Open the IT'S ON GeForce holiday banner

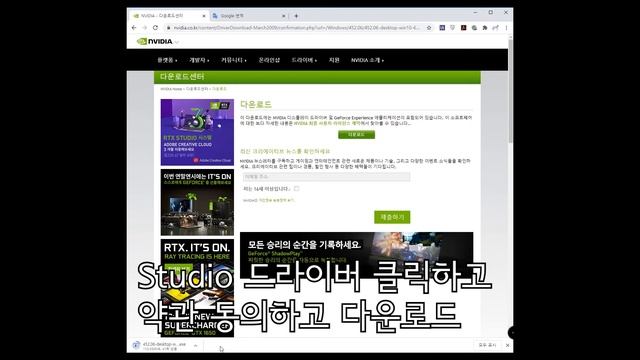[197, 202]
